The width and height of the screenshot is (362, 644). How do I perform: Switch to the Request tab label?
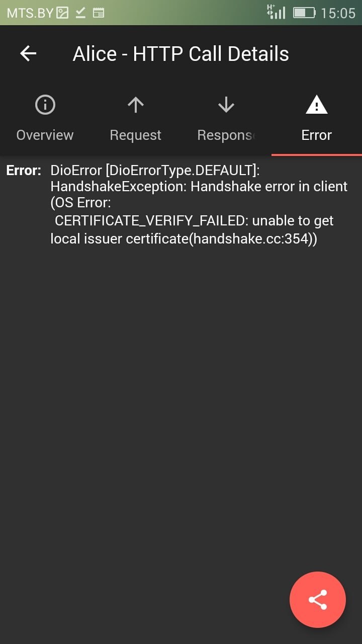tap(136, 135)
